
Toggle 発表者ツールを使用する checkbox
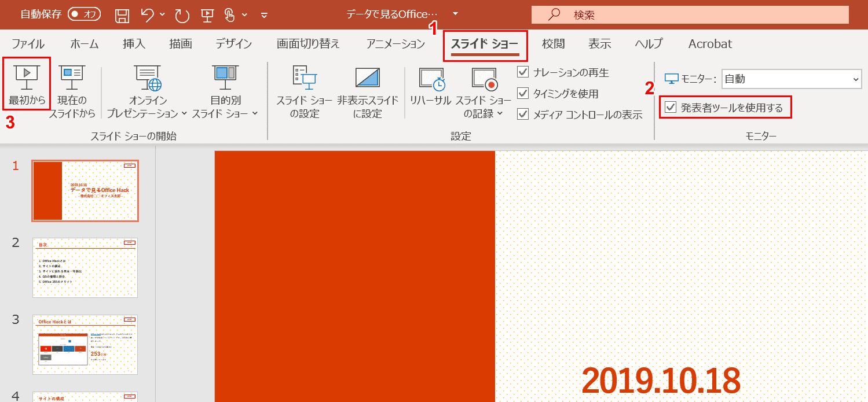[671, 107]
